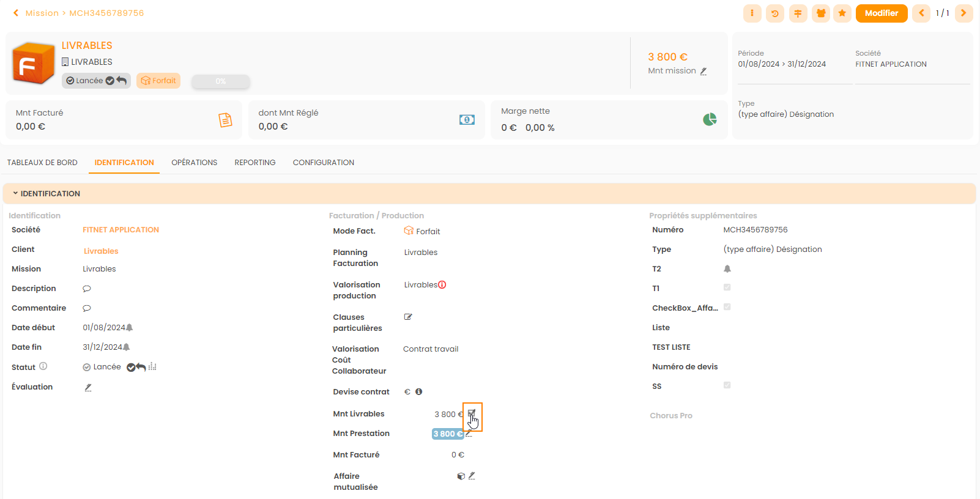Screen dimensions: 980x499
Task: Click the banknote icon in dont Mnt Réglé
Action: pos(467,120)
